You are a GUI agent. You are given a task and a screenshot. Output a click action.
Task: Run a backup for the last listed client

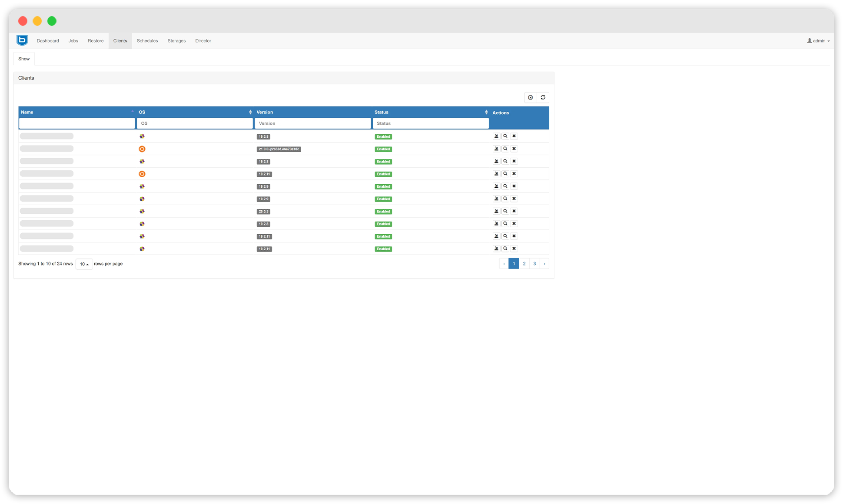pos(496,248)
